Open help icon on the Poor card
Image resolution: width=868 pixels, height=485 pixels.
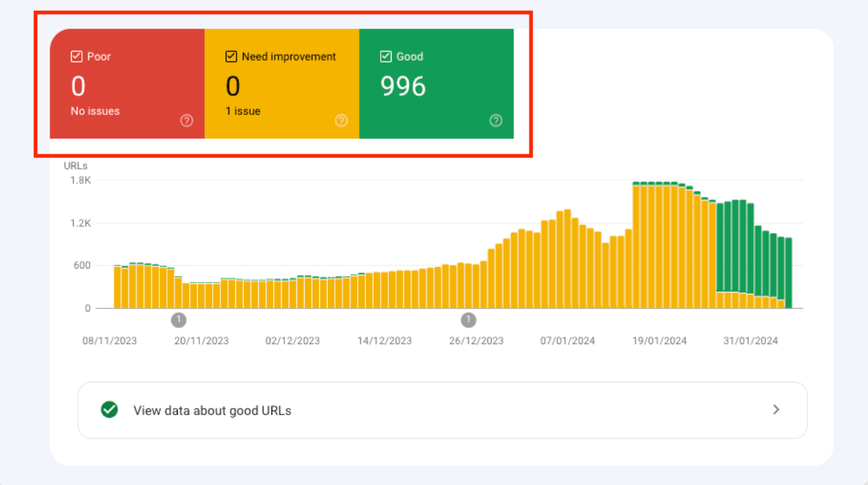coord(187,121)
